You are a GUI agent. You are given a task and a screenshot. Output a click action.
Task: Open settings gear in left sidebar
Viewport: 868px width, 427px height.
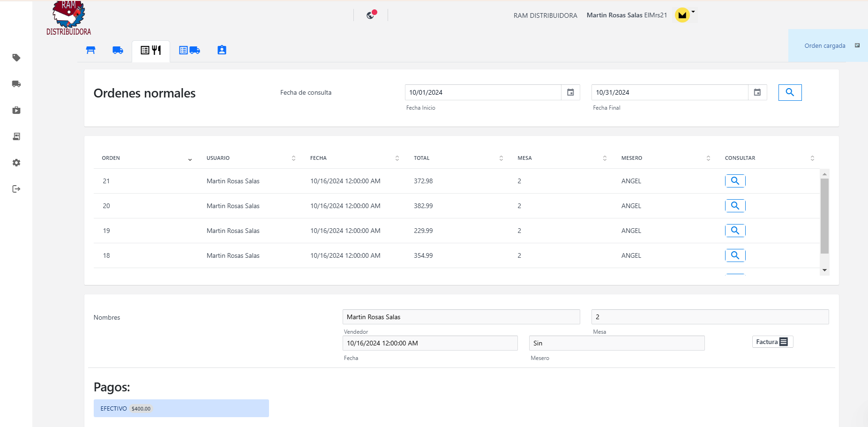(x=16, y=163)
